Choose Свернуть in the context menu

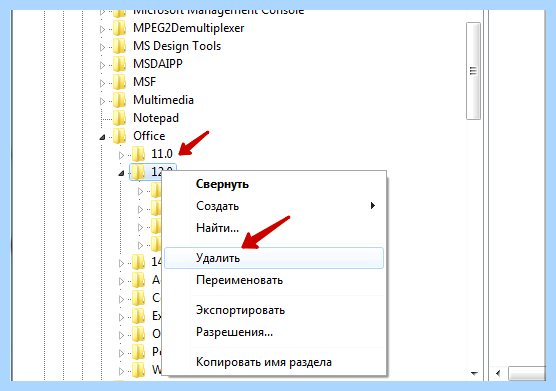[274, 184]
